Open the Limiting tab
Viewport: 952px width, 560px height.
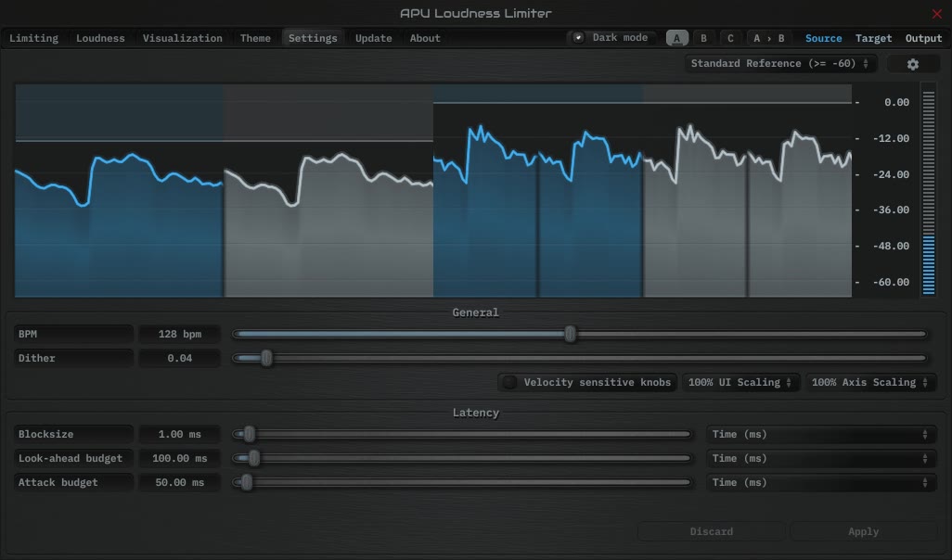(x=34, y=38)
